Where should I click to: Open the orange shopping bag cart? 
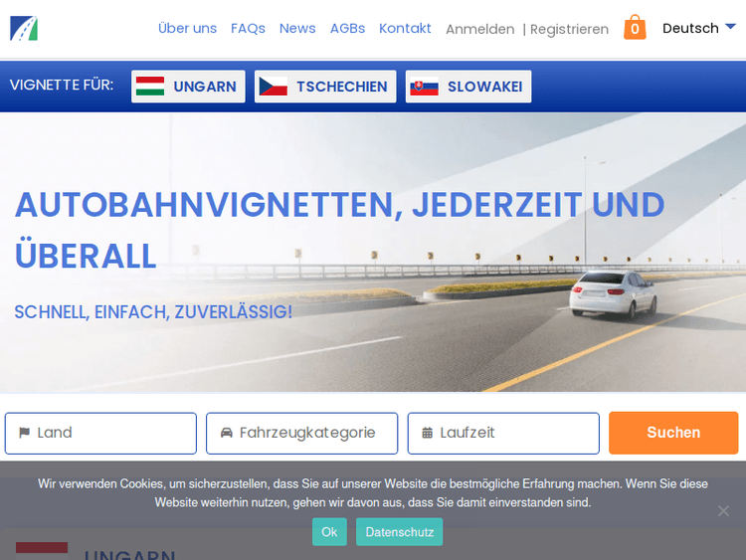635,27
